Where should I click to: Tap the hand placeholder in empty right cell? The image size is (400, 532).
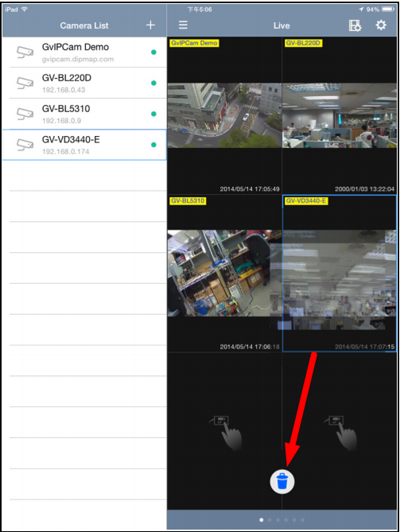(340, 433)
